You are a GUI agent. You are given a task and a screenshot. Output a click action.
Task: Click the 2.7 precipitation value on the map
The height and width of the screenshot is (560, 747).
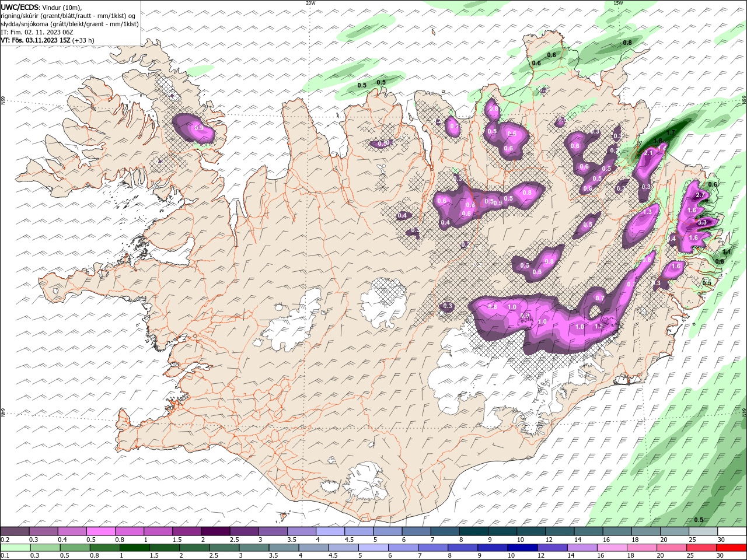[701, 195]
